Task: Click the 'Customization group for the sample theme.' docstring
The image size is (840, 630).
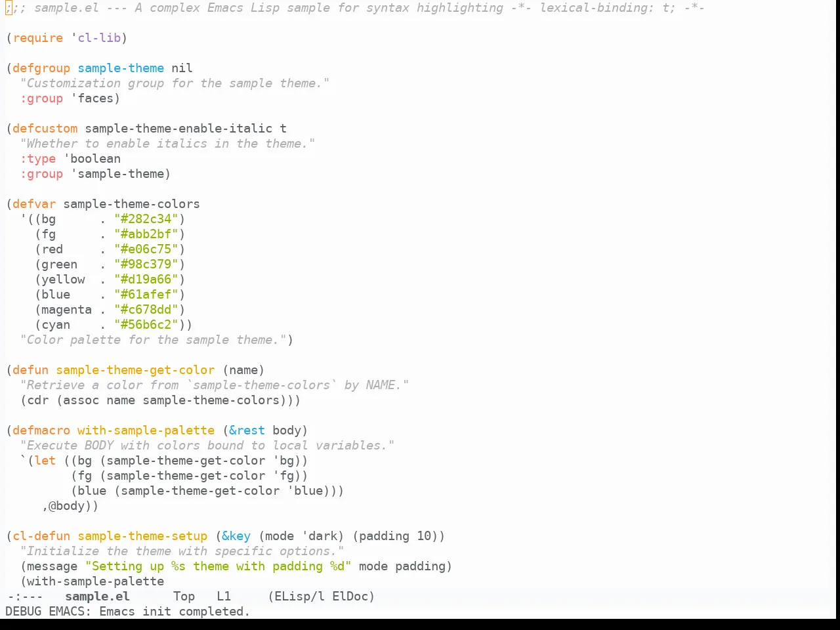Action: (x=175, y=83)
